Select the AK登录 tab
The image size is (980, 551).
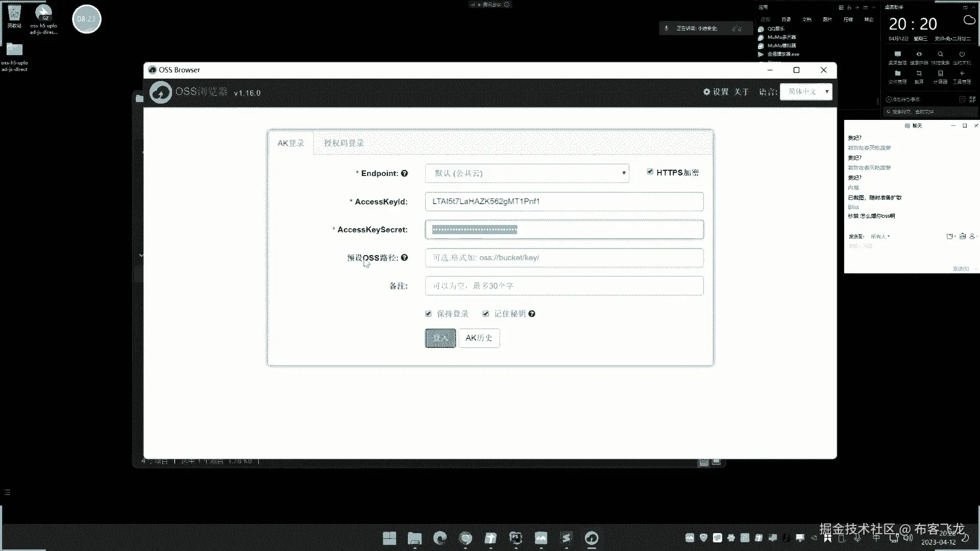tap(290, 143)
